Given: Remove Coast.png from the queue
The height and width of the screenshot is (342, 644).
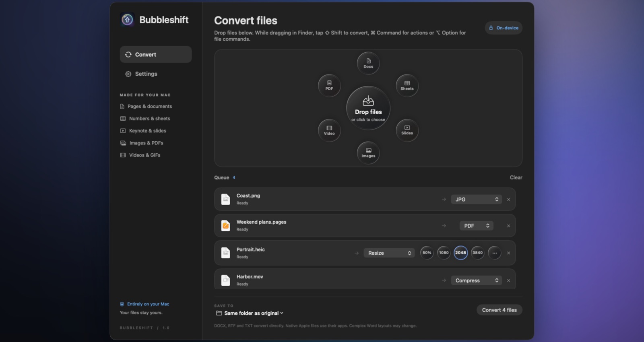Looking at the screenshot, I should (508, 200).
